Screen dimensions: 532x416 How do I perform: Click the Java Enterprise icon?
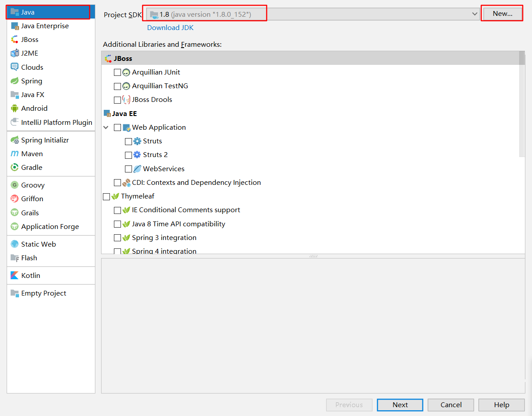[x=15, y=26]
